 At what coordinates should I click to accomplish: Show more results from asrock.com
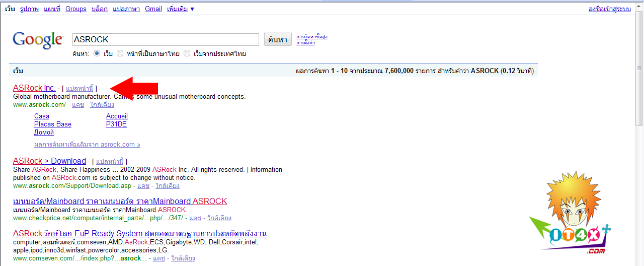click(x=87, y=145)
